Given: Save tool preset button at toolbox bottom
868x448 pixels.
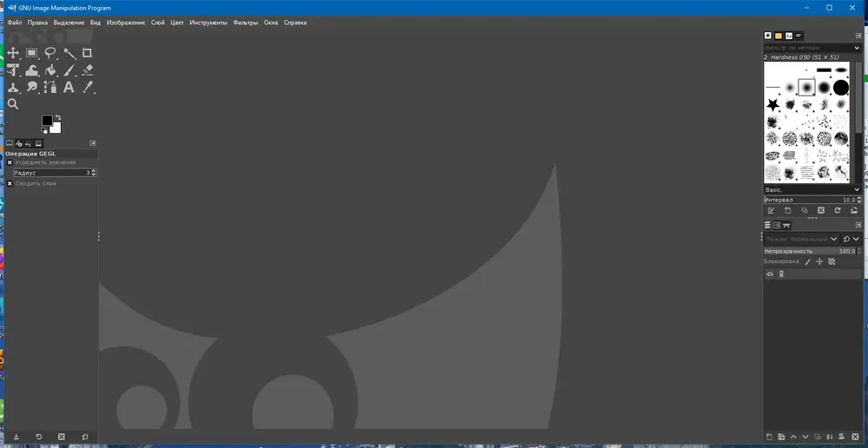Looking at the screenshot, I should pos(16,437).
